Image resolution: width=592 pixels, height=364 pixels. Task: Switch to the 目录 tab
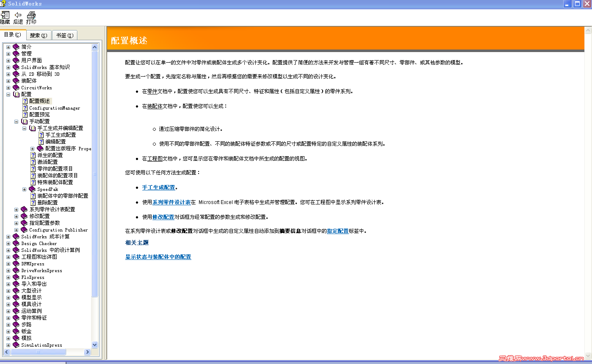[13, 35]
